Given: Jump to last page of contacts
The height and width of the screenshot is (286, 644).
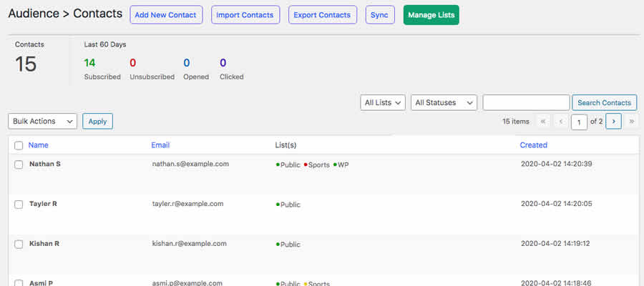Looking at the screenshot, I should click(631, 122).
